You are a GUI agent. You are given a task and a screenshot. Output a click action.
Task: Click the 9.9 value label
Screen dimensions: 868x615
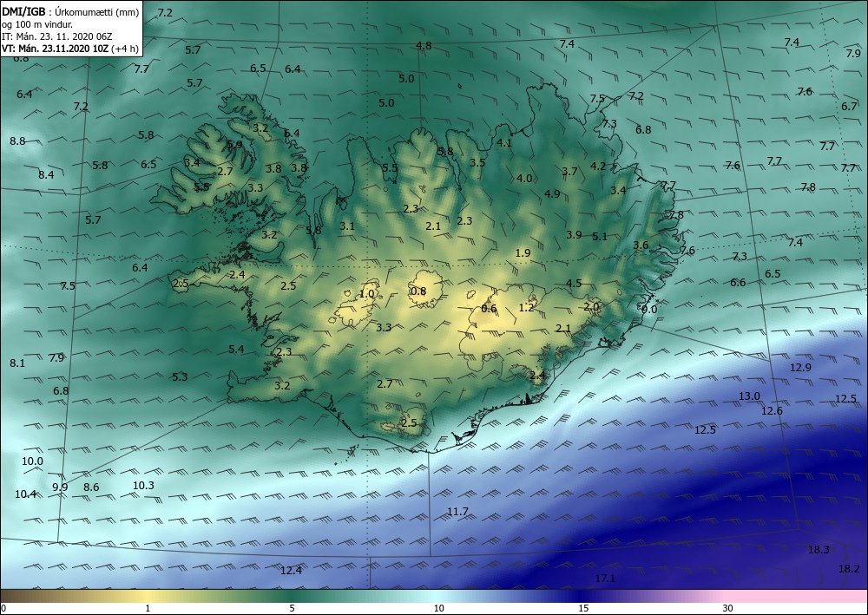coord(60,487)
